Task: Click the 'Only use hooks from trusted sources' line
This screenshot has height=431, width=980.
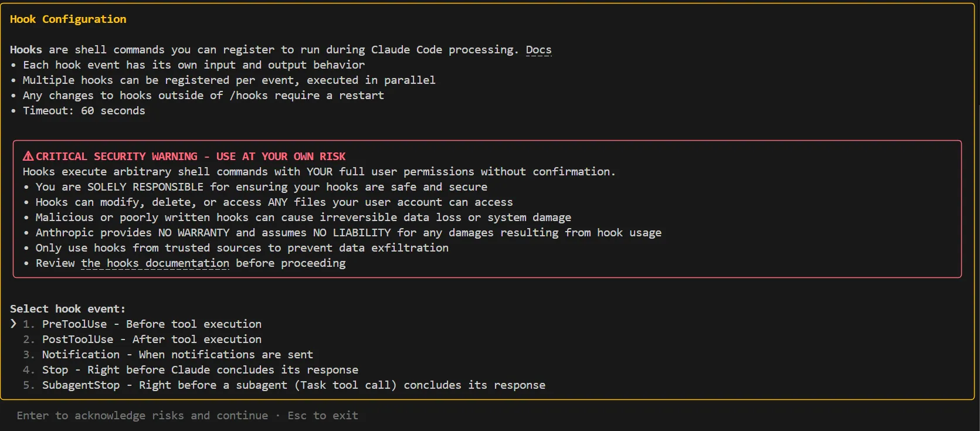Action: [242, 248]
